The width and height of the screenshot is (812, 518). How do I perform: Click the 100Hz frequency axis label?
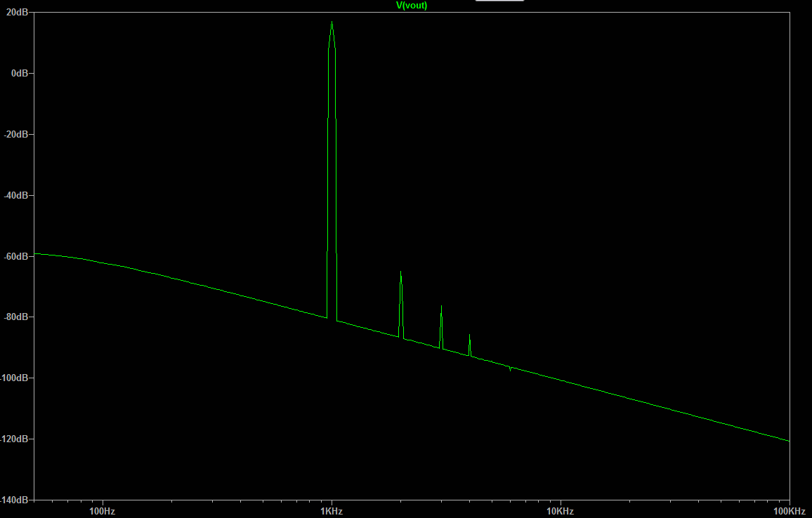pos(102,512)
